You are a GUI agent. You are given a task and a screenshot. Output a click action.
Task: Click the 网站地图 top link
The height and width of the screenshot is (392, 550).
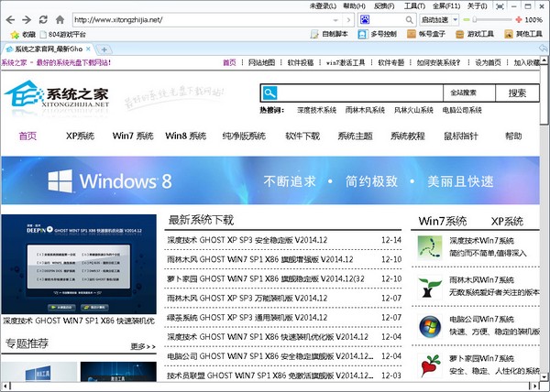click(261, 62)
